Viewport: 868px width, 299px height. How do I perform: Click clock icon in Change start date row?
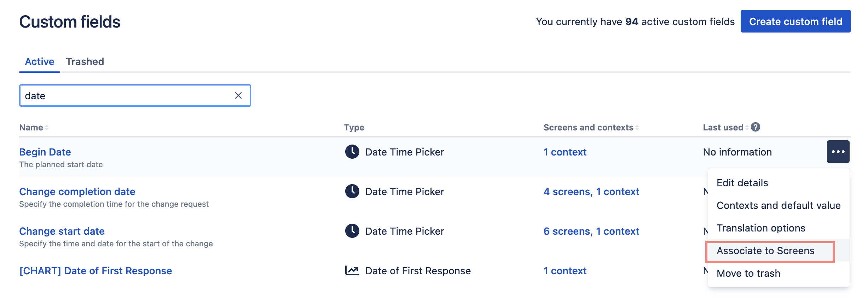click(x=352, y=231)
